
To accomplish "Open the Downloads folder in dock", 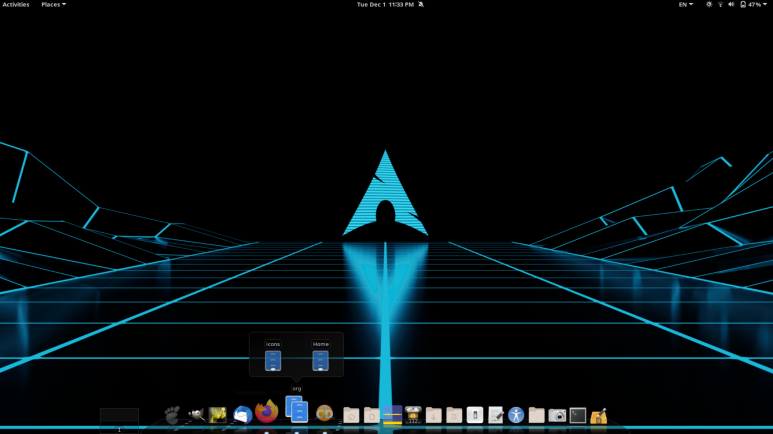I will coord(433,415).
